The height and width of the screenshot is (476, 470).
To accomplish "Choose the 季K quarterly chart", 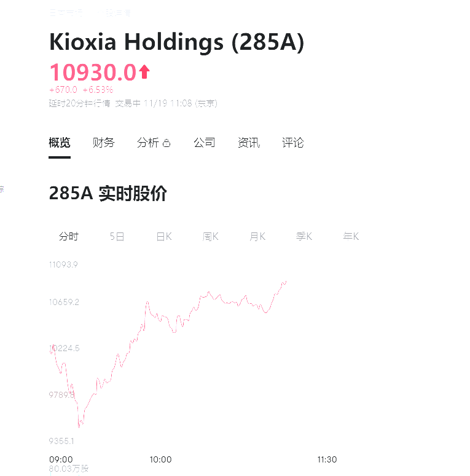I will coord(304,237).
